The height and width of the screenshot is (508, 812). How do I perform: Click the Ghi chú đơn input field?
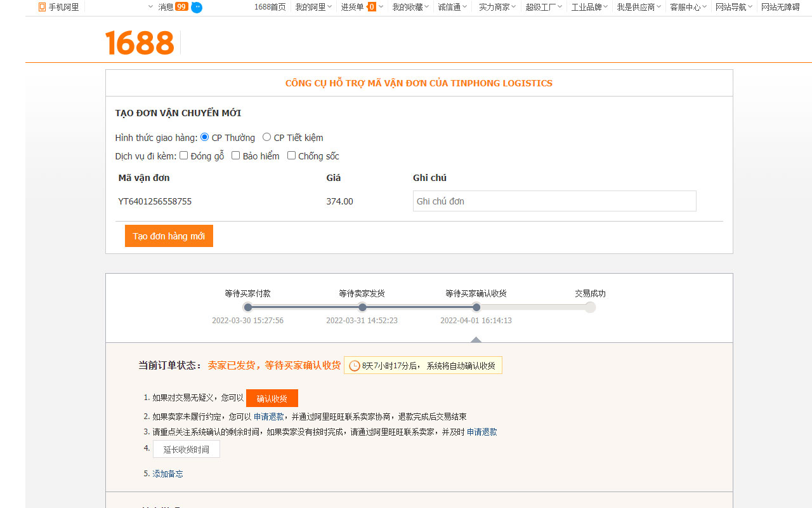(x=554, y=201)
